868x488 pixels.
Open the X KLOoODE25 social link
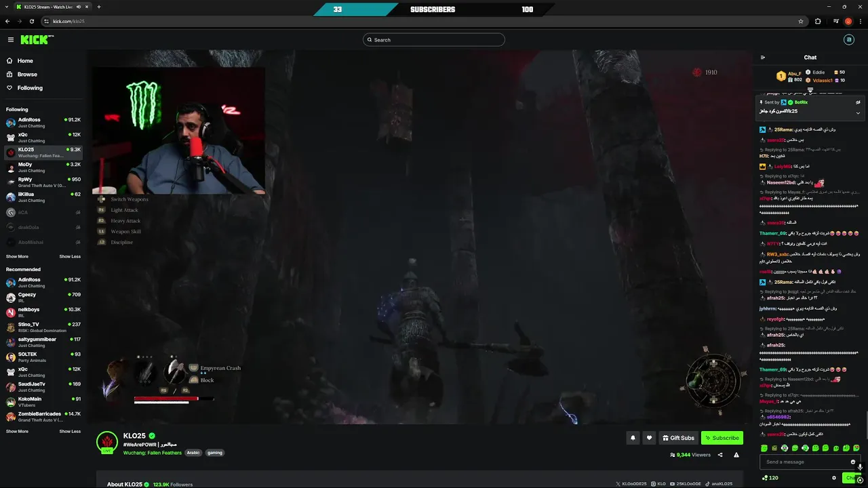[630, 484]
